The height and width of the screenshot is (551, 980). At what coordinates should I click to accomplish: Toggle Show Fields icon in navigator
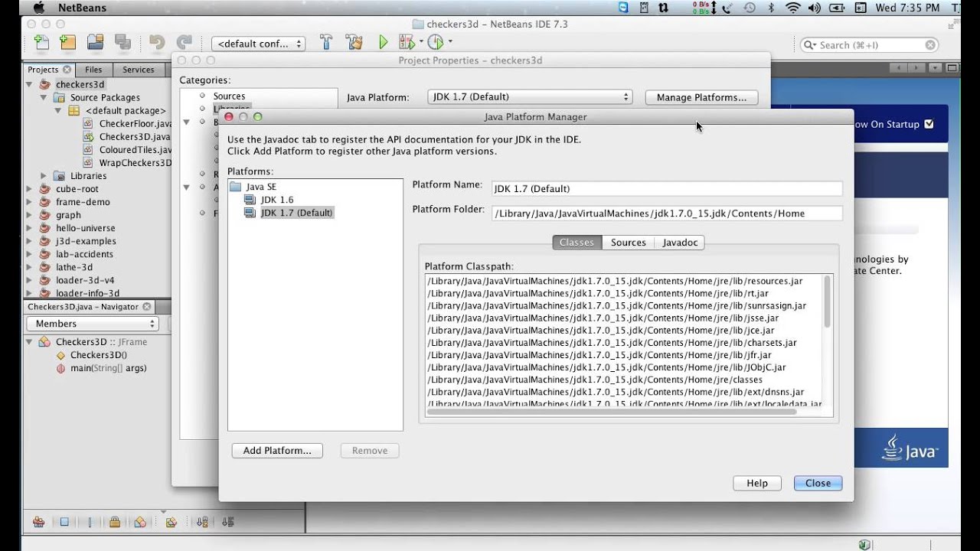point(64,522)
